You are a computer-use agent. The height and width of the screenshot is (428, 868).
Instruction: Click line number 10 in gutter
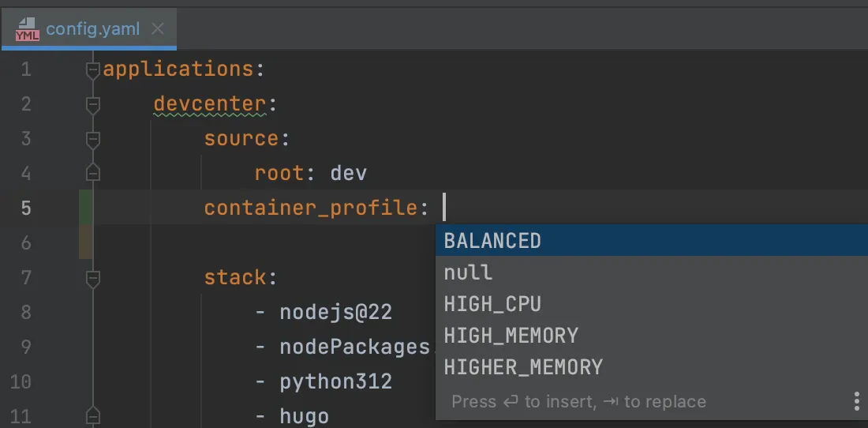pos(21,381)
